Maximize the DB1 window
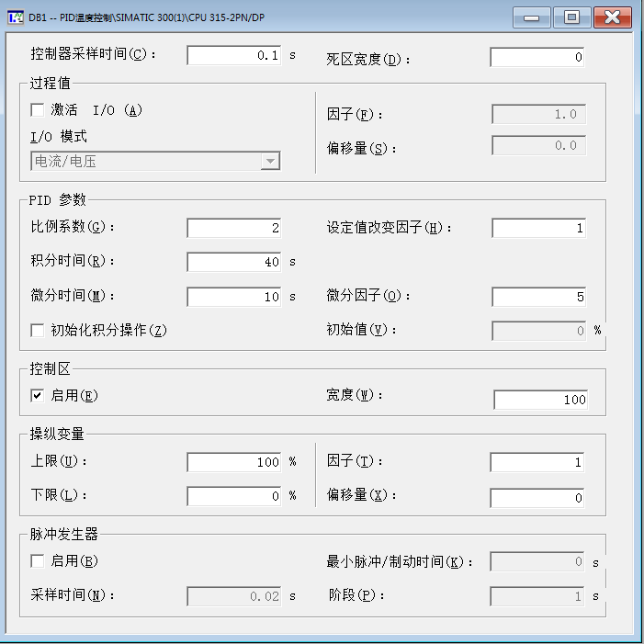The image size is (644, 644). coord(571,17)
